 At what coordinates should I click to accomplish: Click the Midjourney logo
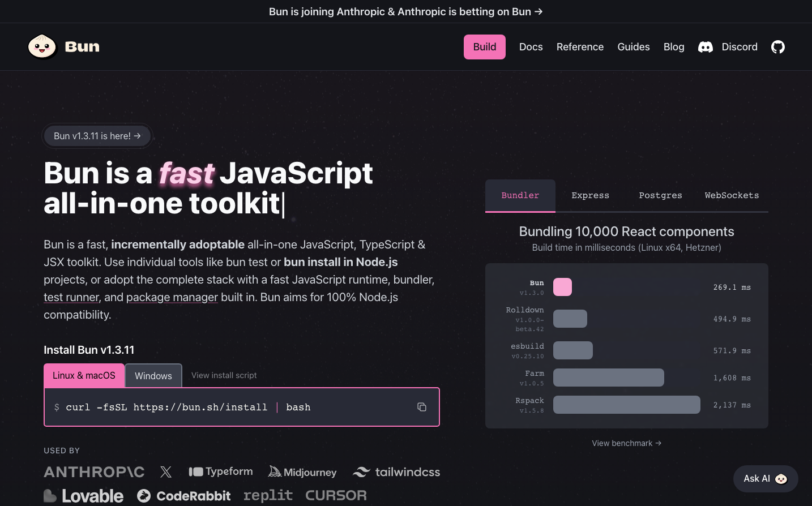[302, 472]
